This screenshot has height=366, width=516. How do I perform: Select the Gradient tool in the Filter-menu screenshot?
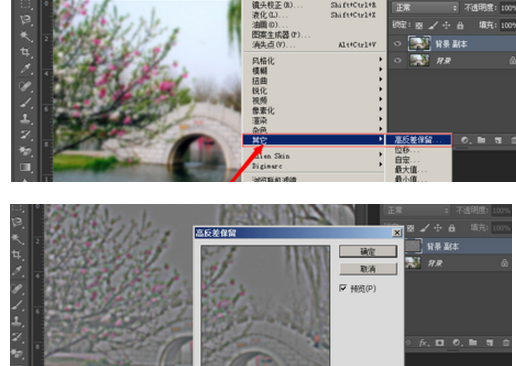pos(25,167)
